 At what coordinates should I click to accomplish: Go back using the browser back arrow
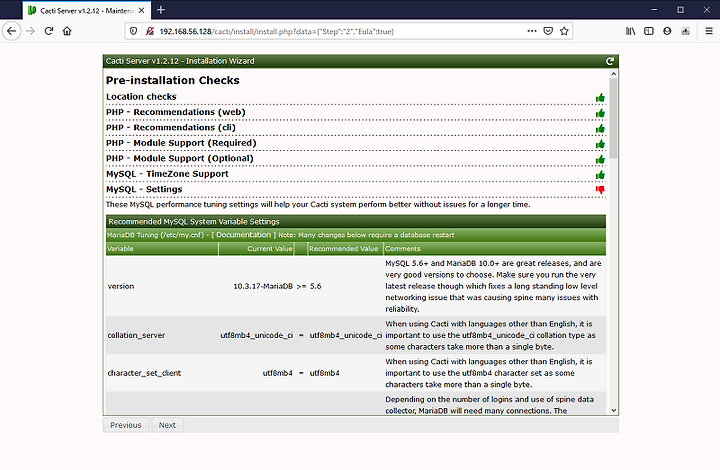[11, 31]
